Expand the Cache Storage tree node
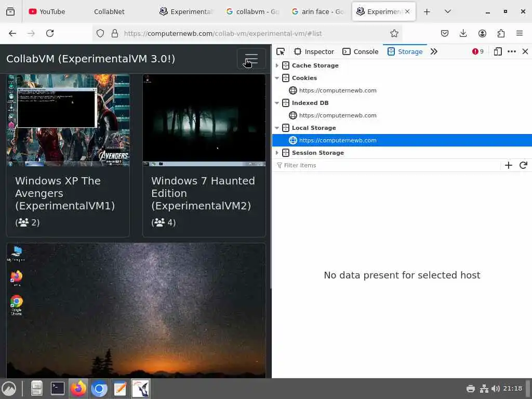The height and width of the screenshot is (399, 532). click(277, 65)
